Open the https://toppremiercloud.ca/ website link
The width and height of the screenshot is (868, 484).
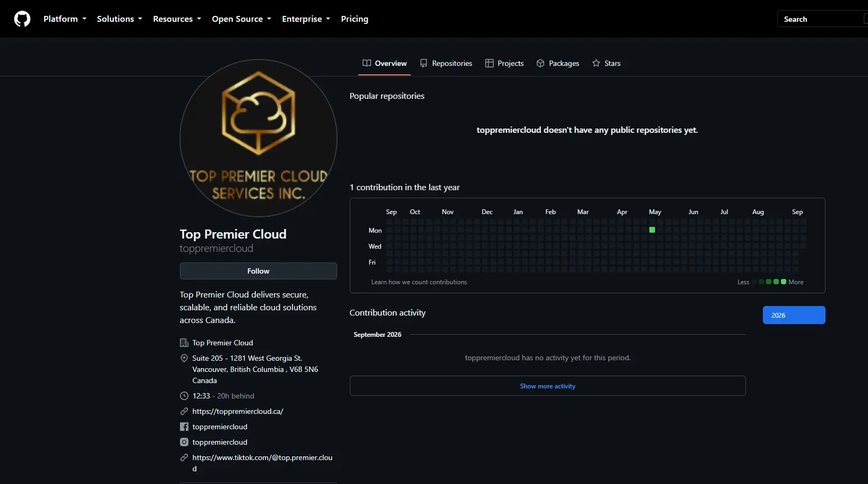(x=238, y=411)
